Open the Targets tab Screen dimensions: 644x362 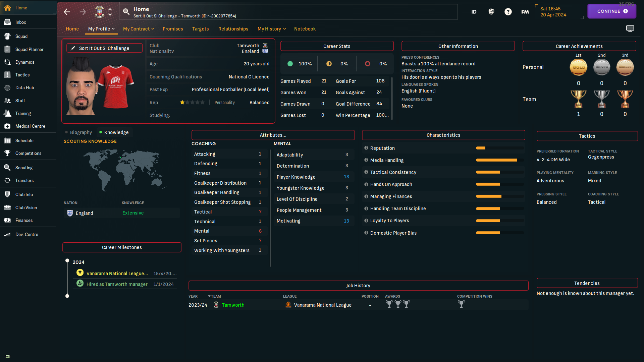click(x=201, y=29)
